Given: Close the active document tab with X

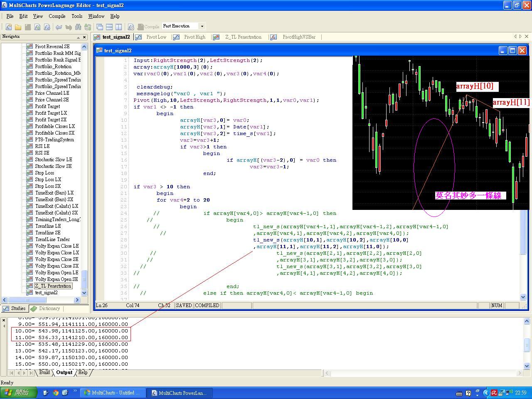Looking at the screenshot, I should point(527,37).
